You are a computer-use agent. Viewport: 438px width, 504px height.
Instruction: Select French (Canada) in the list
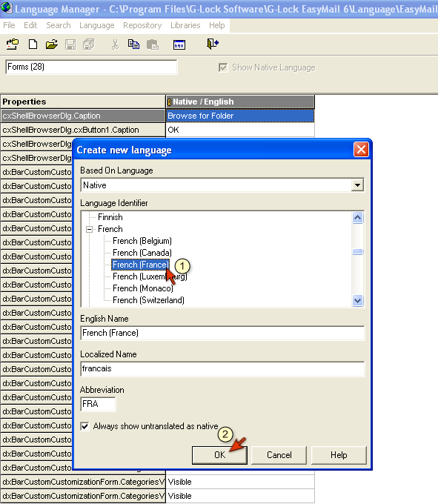point(142,253)
